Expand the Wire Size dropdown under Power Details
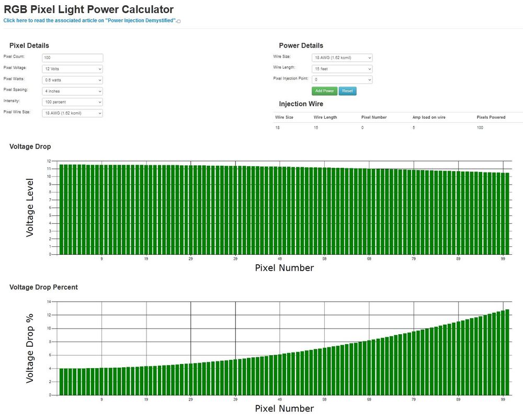Screen dimensions: 523x420 (x=342, y=58)
